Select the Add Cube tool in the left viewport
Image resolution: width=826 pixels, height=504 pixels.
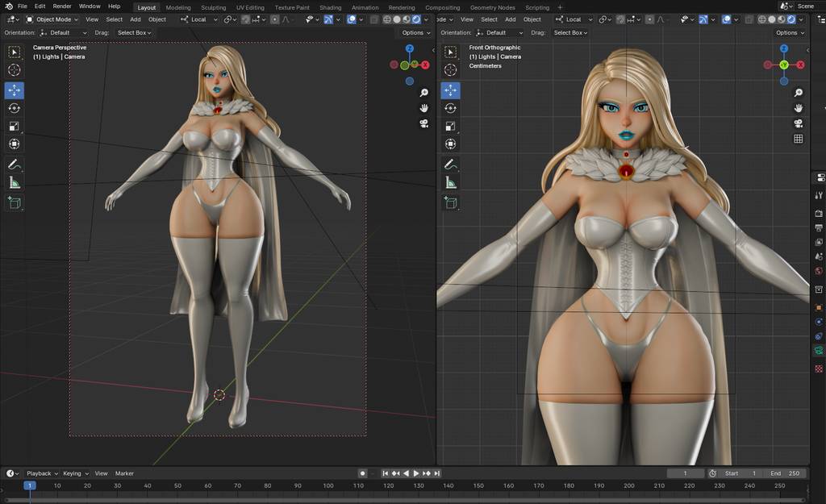click(15, 203)
